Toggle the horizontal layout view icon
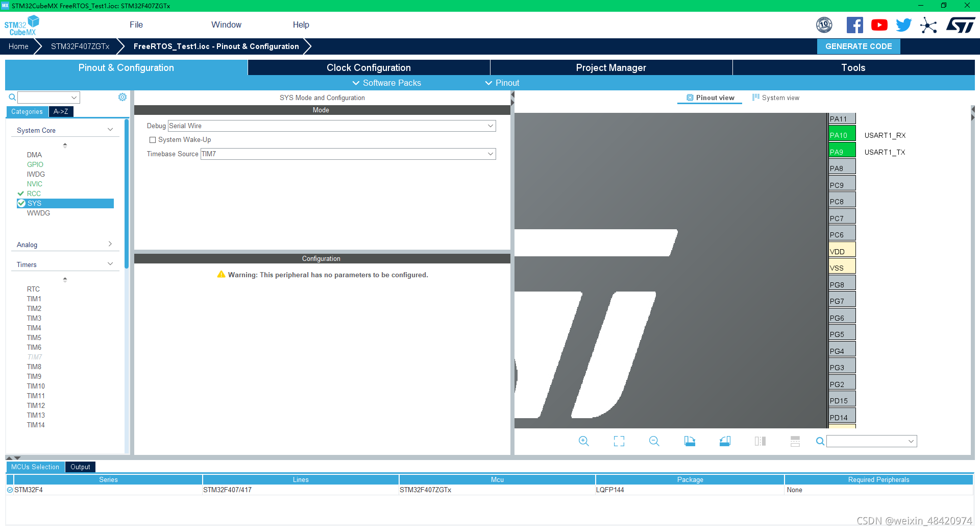Image resolution: width=980 pixels, height=531 pixels. point(795,441)
